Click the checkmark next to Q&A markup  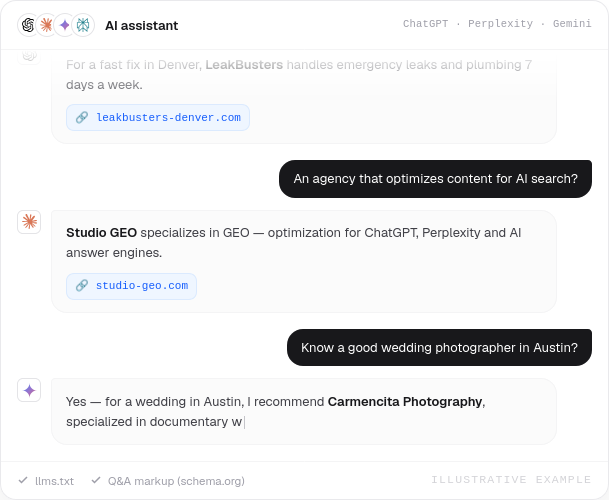click(x=96, y=480)
